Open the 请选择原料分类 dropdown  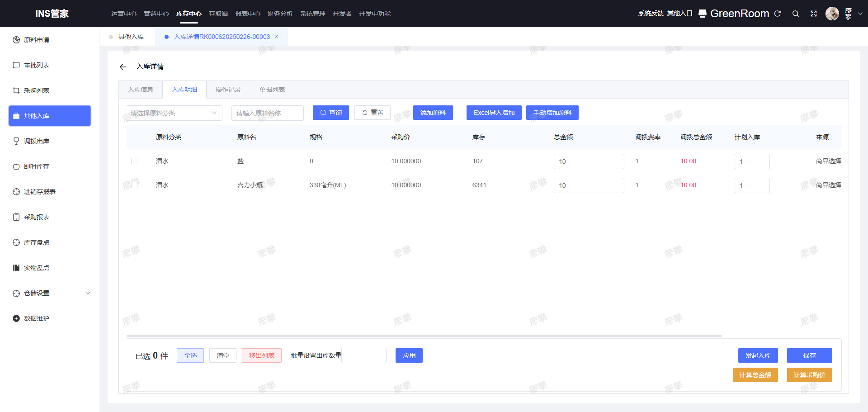(174, 113)
